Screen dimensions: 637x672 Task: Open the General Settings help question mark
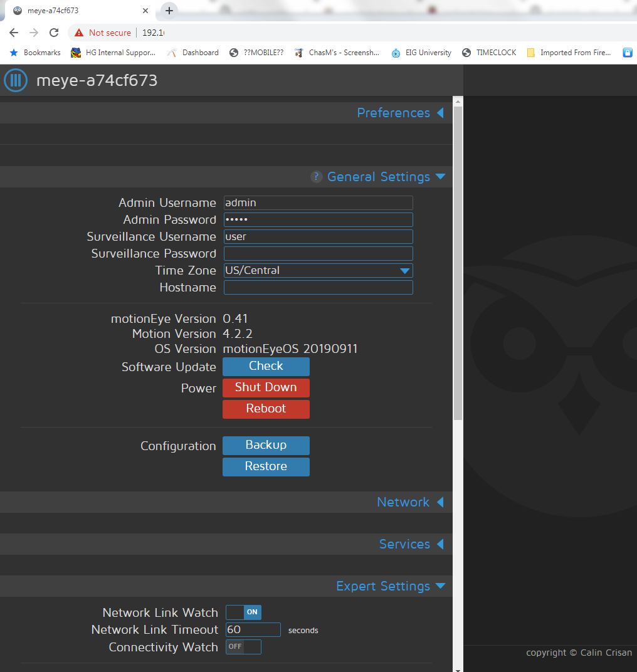tap(315, 177)
